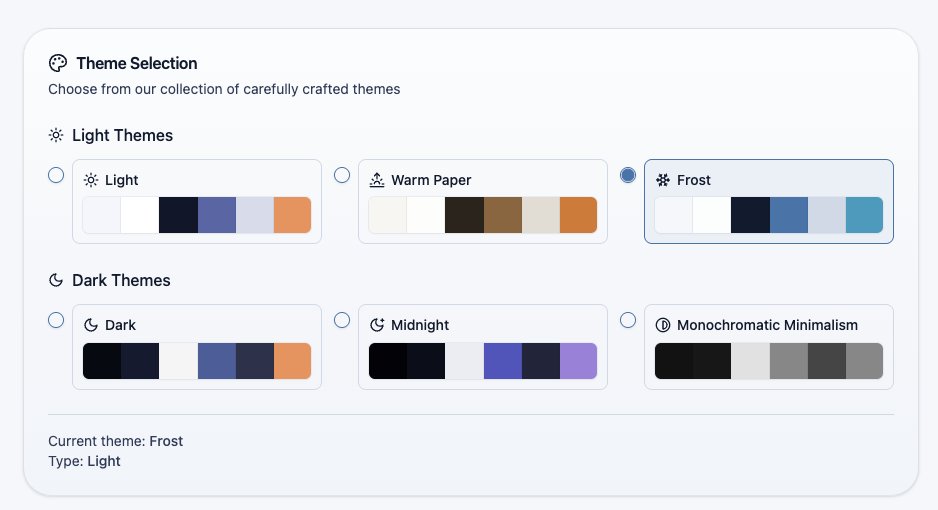Click the Warm Paper theme label
The height and width of the screenshot is (510, 938).
point(431,180)
